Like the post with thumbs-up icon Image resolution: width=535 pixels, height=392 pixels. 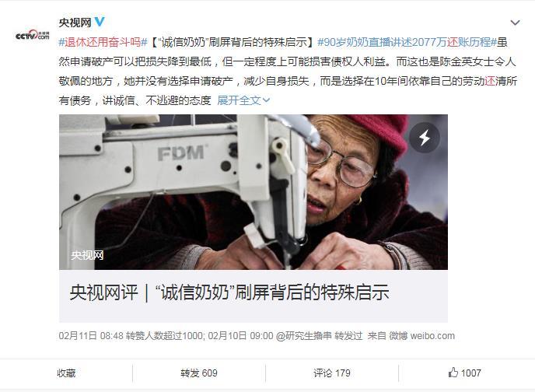[x=465, y=373]
